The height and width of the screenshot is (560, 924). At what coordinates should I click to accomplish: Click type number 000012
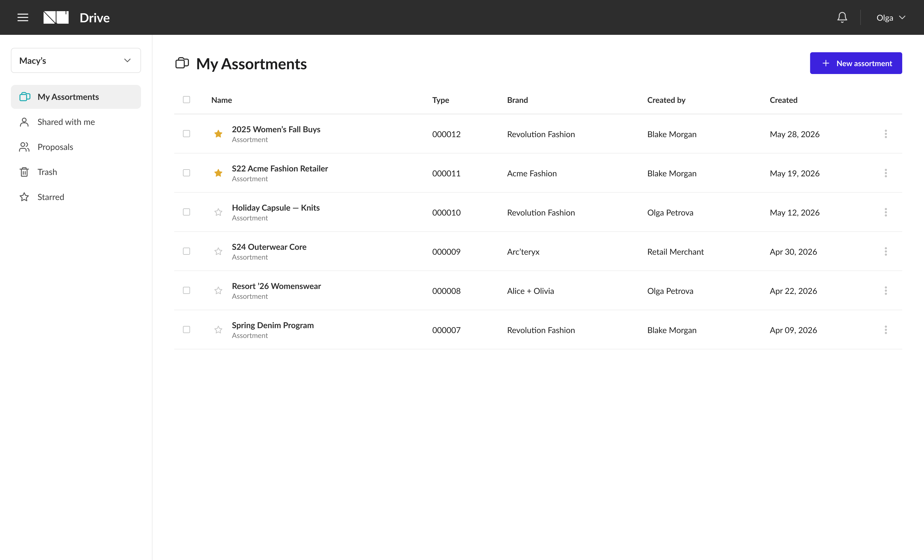[x=446, y=134]
